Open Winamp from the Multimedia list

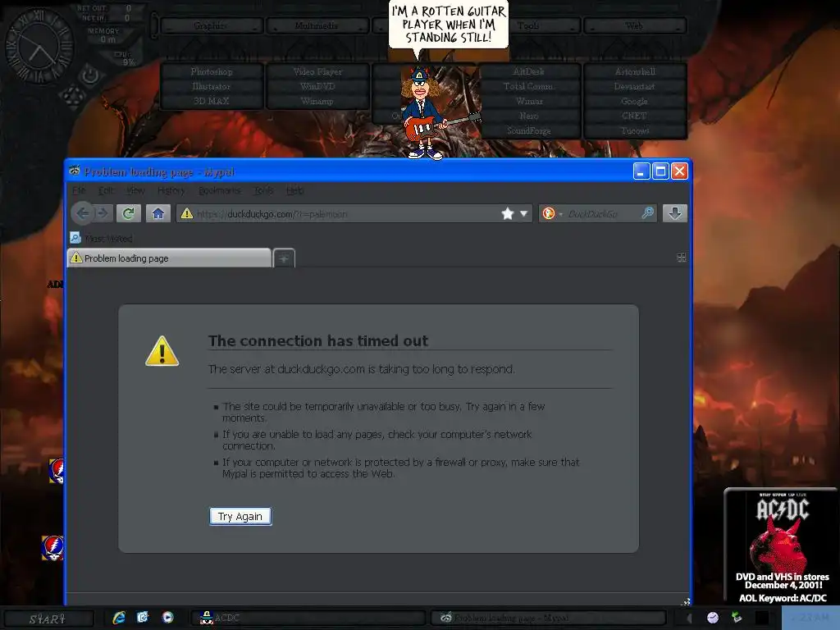[317, 101]
